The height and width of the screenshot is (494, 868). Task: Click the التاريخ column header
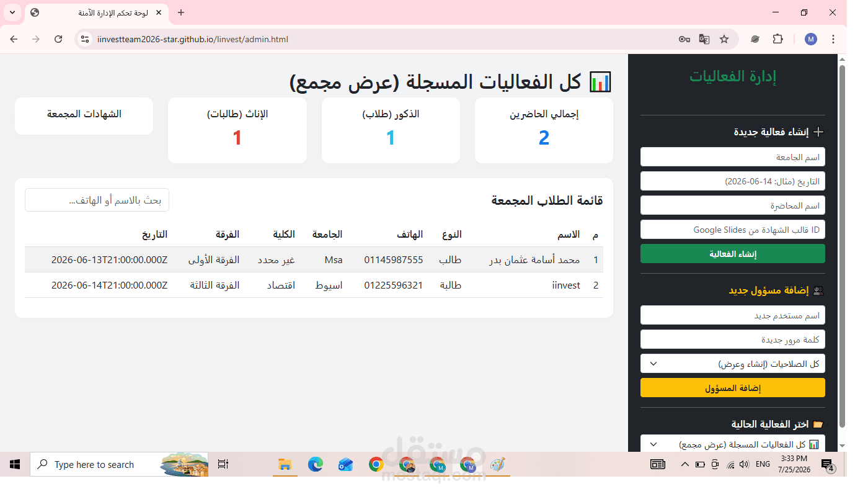(x=154, y=234)
